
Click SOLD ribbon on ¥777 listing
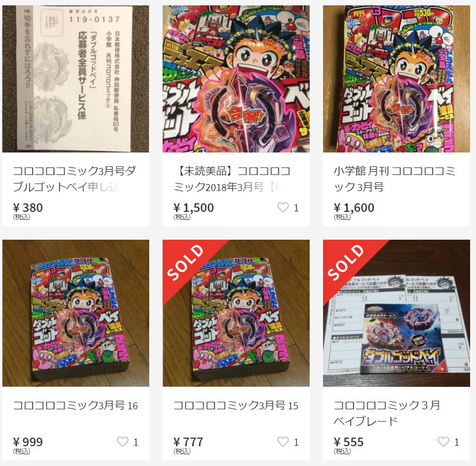[x=186, y=263]
